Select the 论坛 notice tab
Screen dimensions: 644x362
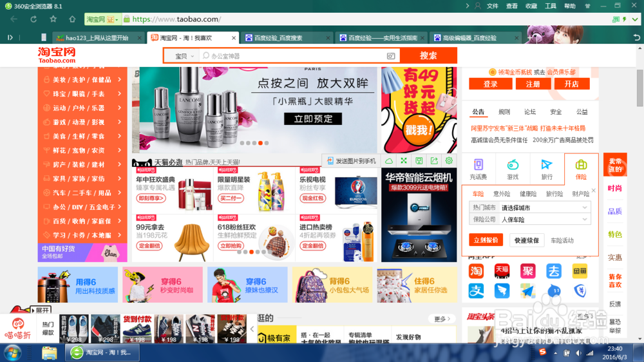coord(530,112)
